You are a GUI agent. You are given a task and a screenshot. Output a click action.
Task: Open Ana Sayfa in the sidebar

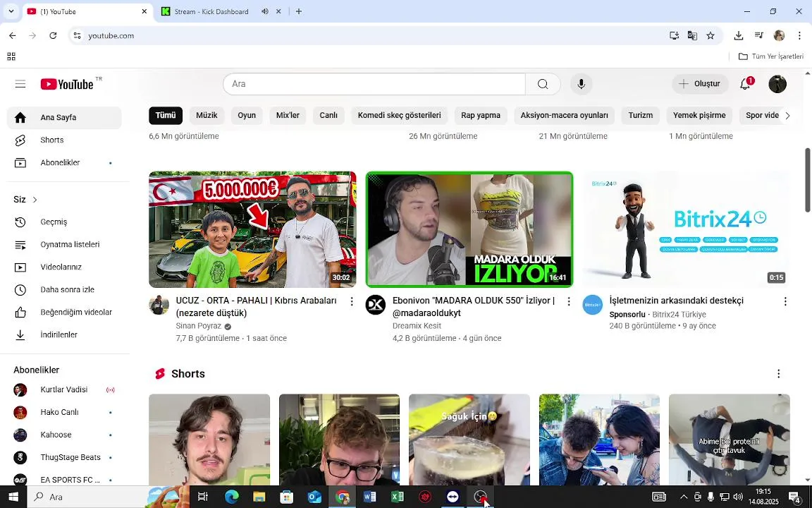coord(64,118)
